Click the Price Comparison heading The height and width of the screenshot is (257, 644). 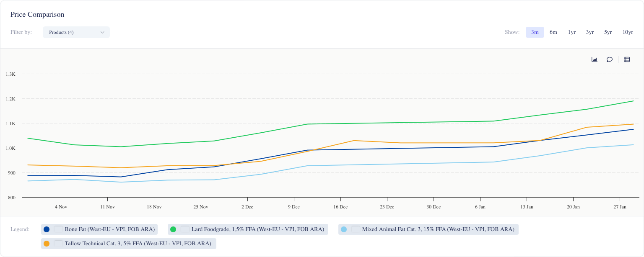37,14
